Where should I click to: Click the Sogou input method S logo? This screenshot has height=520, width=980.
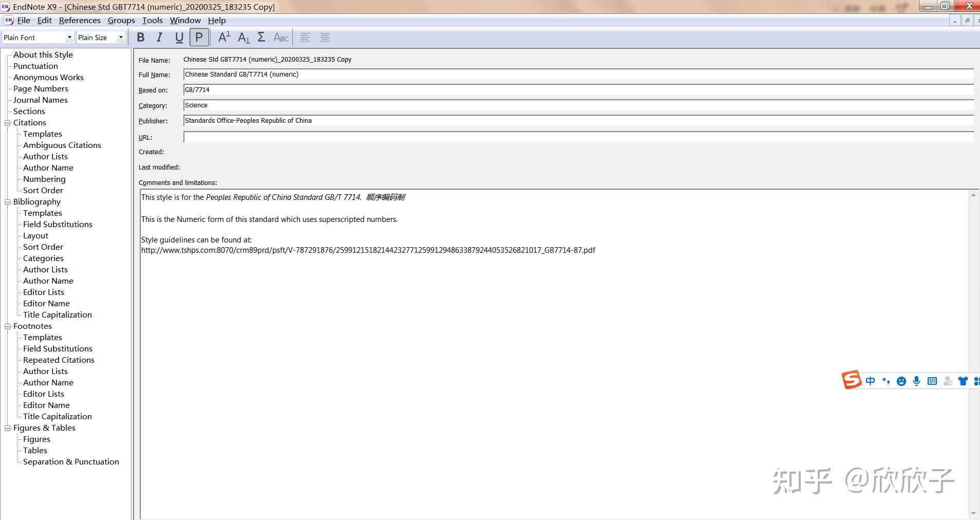pyautogui.click(x=852, y=380)
